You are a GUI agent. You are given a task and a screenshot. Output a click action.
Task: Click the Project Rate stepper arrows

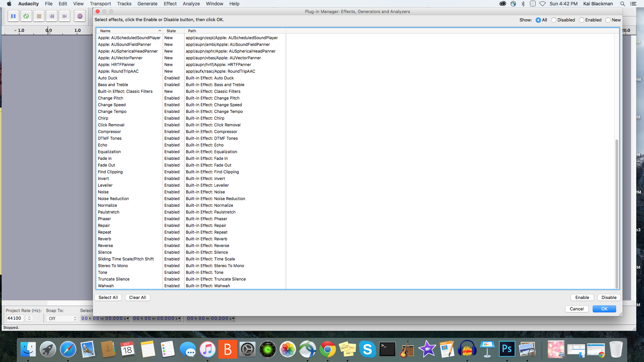point(29,318)
